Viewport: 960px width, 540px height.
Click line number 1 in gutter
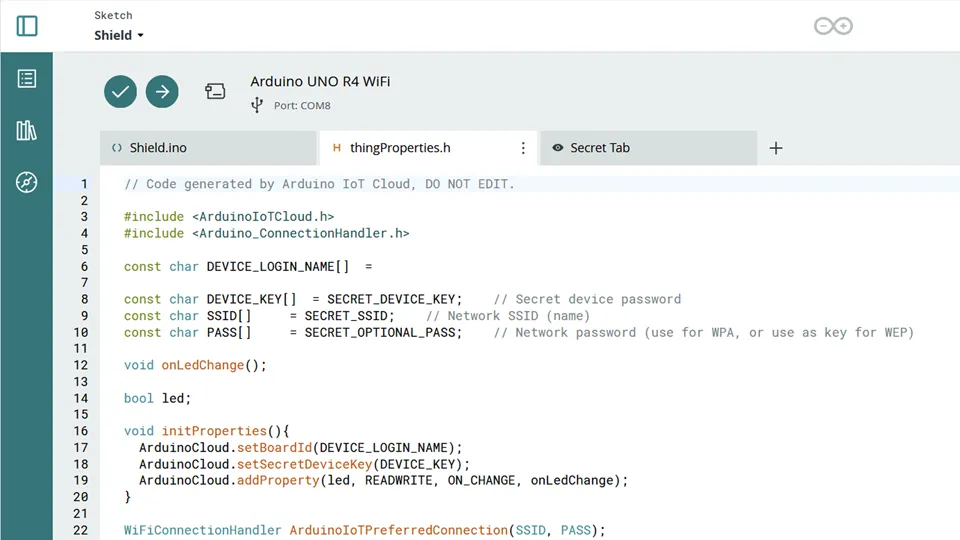pyautogui.click(x=84, y=184)
